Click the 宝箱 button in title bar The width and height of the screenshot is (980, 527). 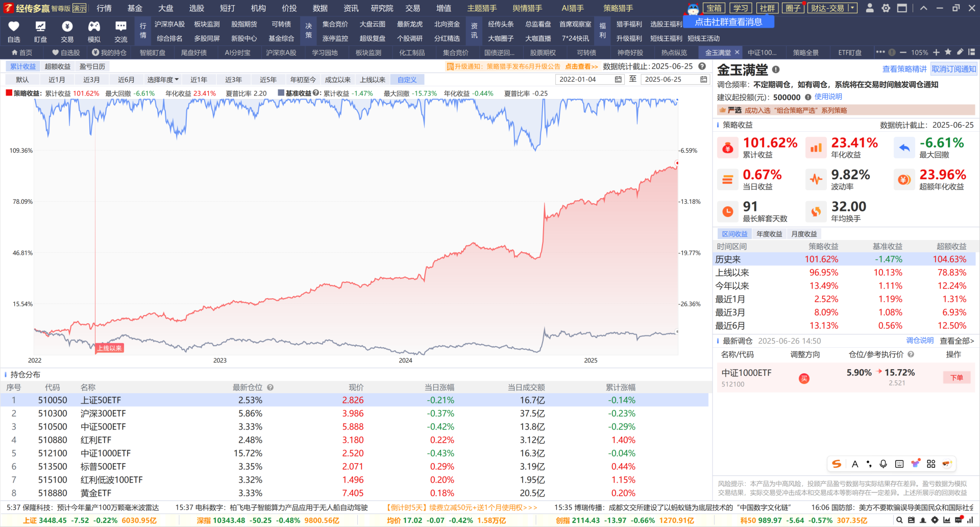[x=714, y=8]
